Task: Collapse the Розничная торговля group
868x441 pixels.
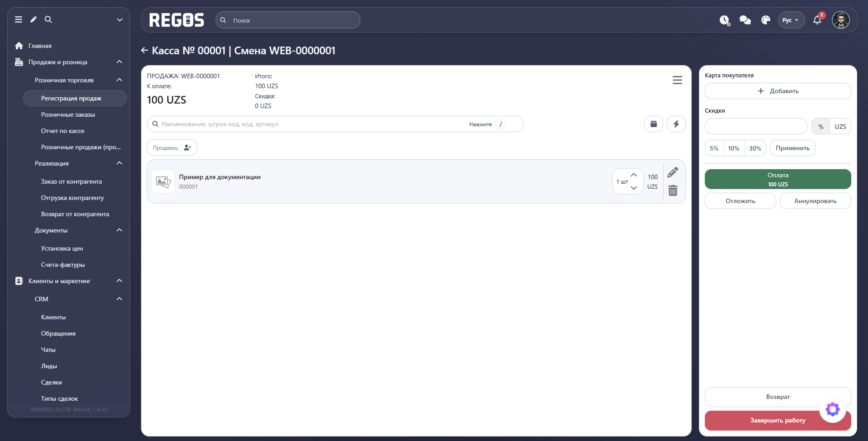Action: pos(119,80)
